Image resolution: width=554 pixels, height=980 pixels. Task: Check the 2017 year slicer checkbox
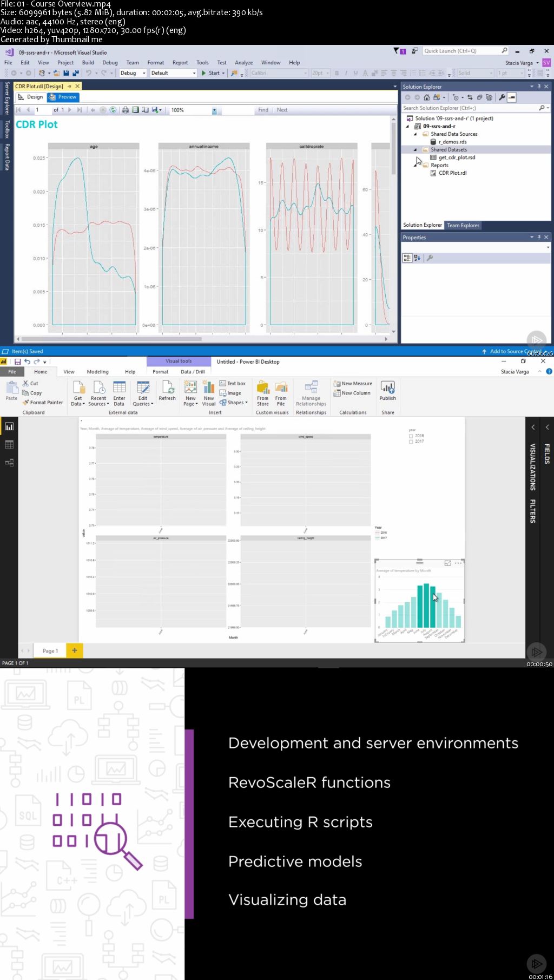pyautogui.click(x=411, y=442)
